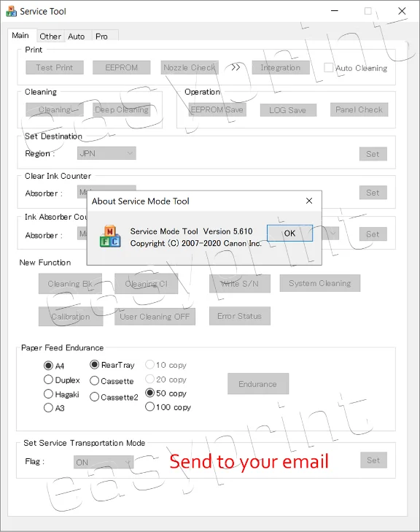
Task: Open the Region JPN dropdown
Action: click(106, 153)
